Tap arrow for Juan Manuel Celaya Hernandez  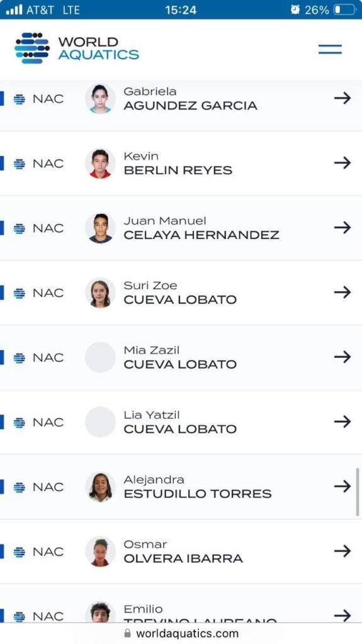342,228
